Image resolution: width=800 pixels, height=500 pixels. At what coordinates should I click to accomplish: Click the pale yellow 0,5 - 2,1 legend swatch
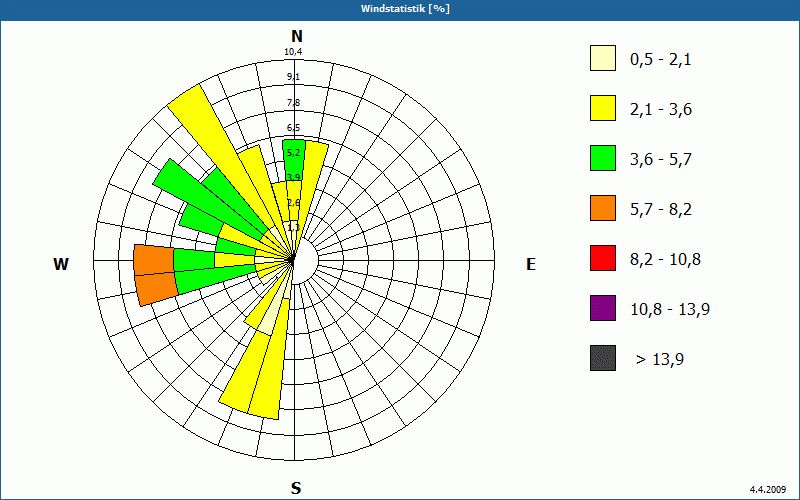(603, 58)
